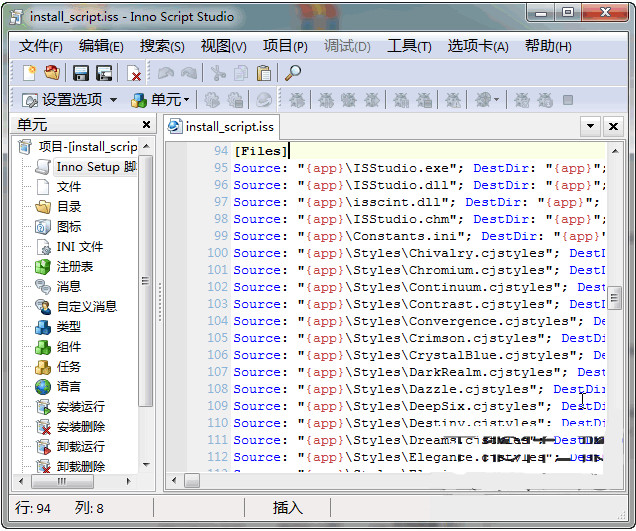
Task: Click the New script icon
Action: coord(30,73)
